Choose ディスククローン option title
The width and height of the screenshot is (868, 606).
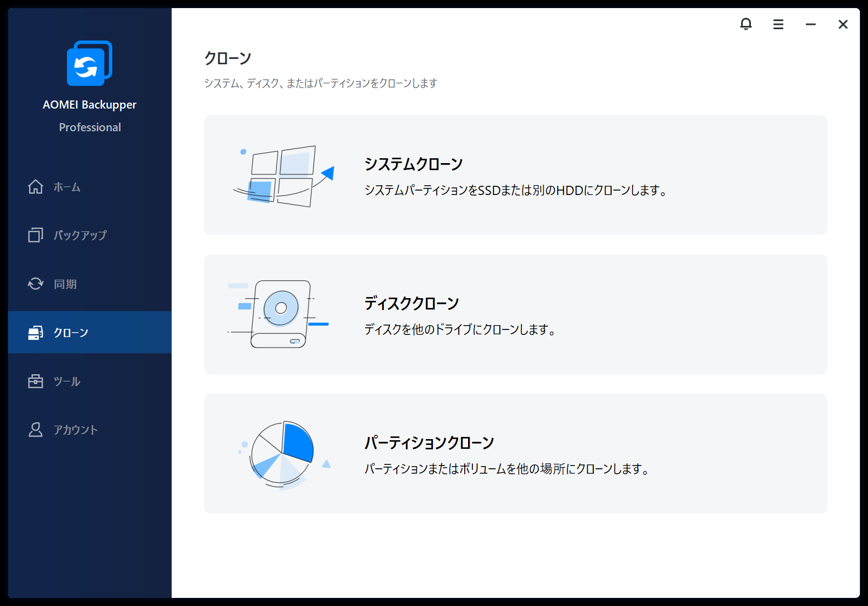411,304
